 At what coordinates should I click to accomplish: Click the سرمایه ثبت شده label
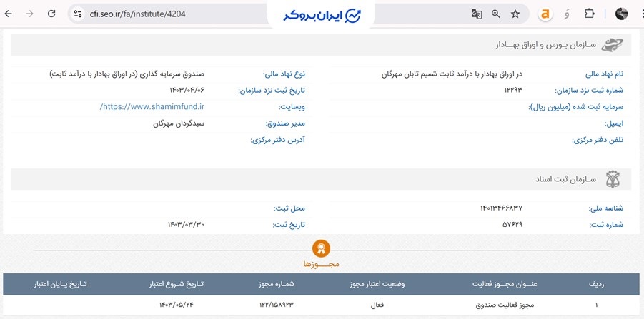point(575,107)
